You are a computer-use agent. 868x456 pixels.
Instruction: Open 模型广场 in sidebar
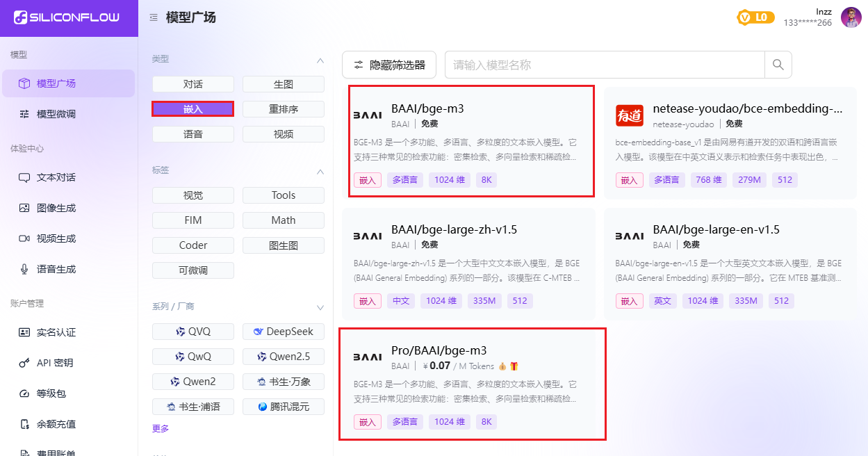tap(67, 83)
